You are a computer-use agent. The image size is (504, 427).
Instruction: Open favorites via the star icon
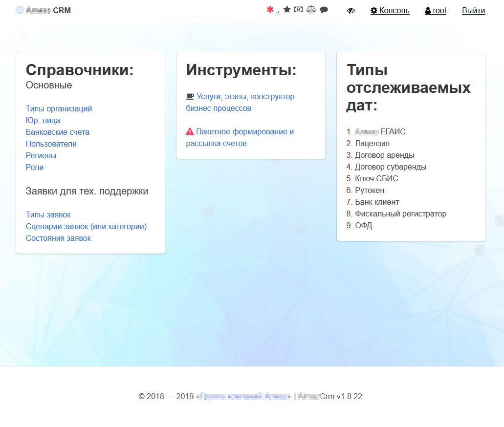click(x=287, y=10)
